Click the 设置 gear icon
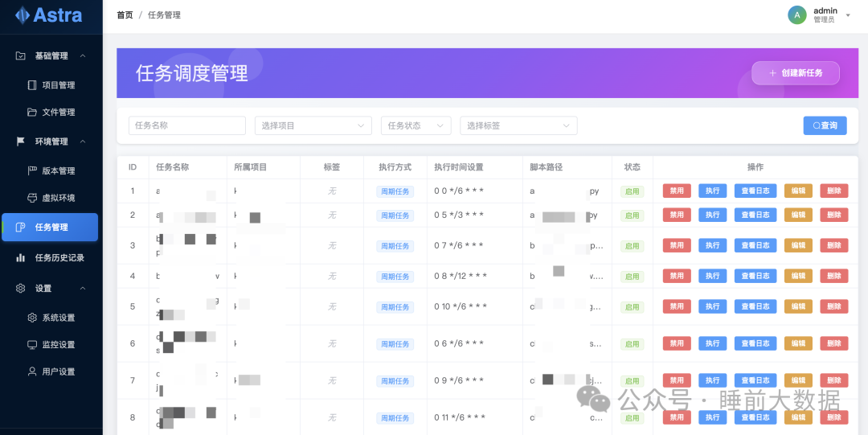868x435 pixels. [x=20, y=288]
